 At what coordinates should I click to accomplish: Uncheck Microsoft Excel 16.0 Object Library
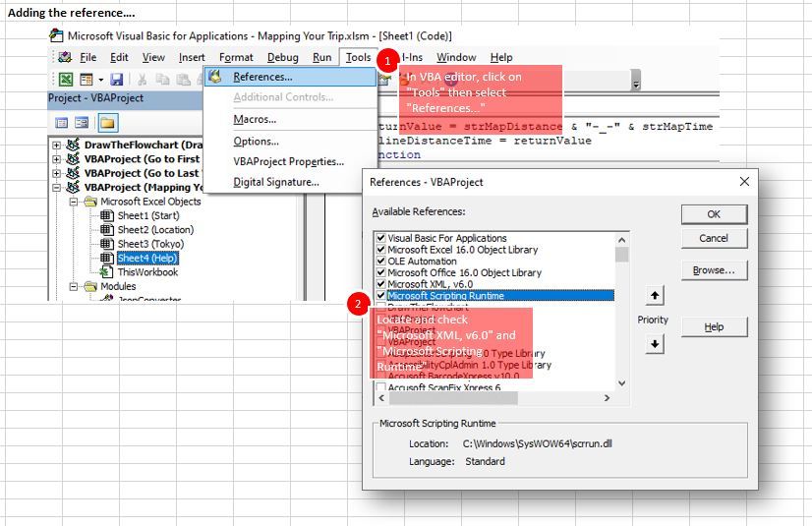tap(381, 250)
